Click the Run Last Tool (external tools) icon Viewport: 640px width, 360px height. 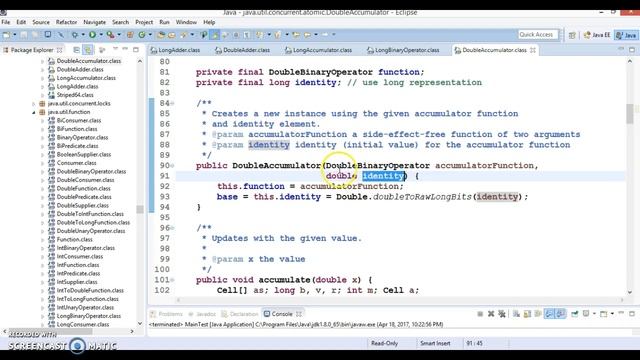click(x=110, y=35)
